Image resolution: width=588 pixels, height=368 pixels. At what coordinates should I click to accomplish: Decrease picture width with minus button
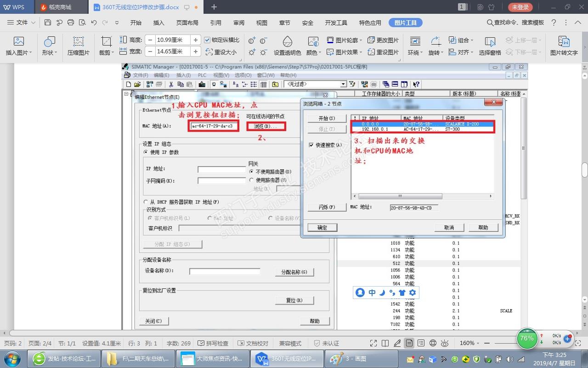[x=149, y=52]
